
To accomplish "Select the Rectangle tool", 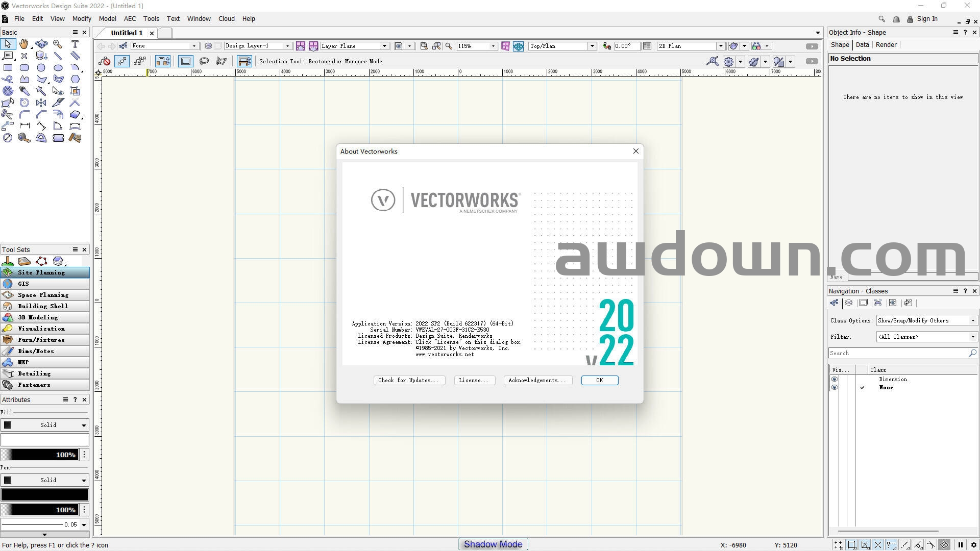I will coord(8,67).
